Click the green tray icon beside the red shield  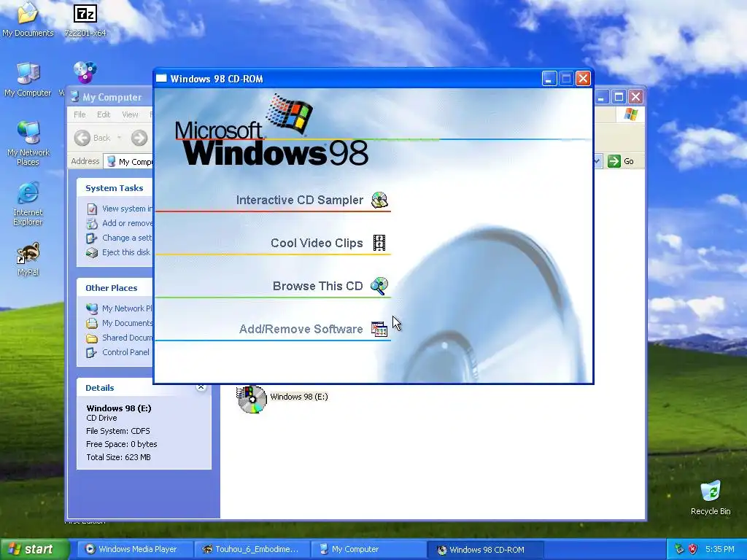679,549
